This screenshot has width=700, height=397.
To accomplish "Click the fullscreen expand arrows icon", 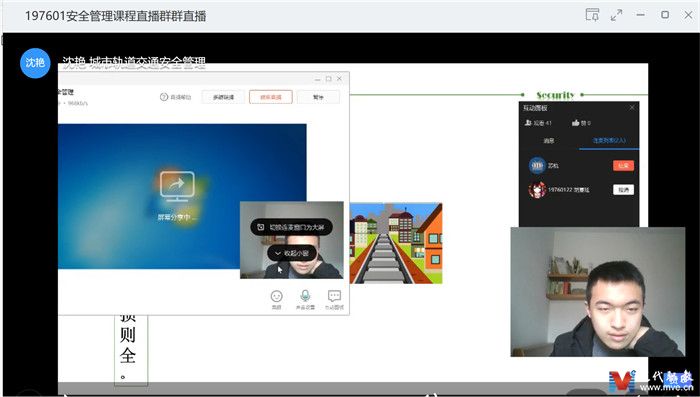I will tap(617, 15).
